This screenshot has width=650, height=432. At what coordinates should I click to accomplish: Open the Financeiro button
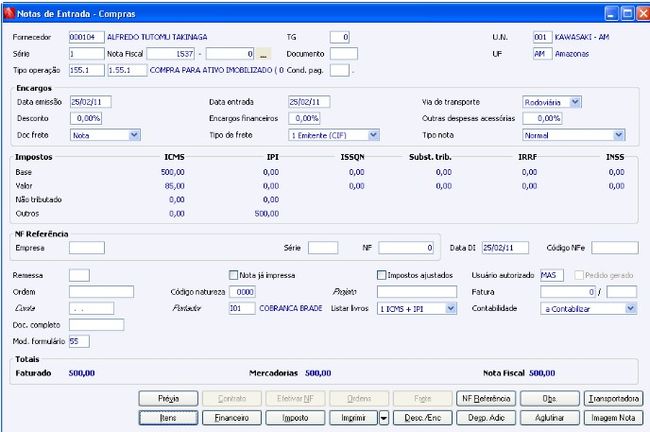point(231,419)
